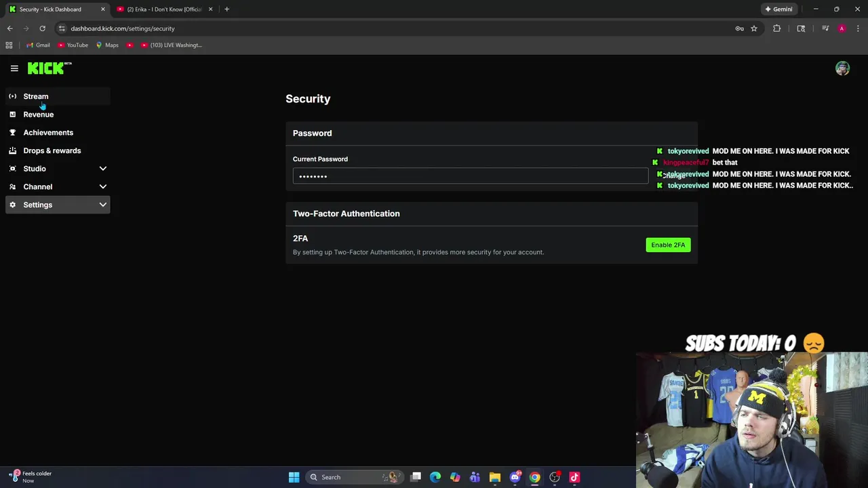Viewport: 868px width, 488px height.
Task: Launch Microsoft Edge from taskbar
Action: (435, 477)
